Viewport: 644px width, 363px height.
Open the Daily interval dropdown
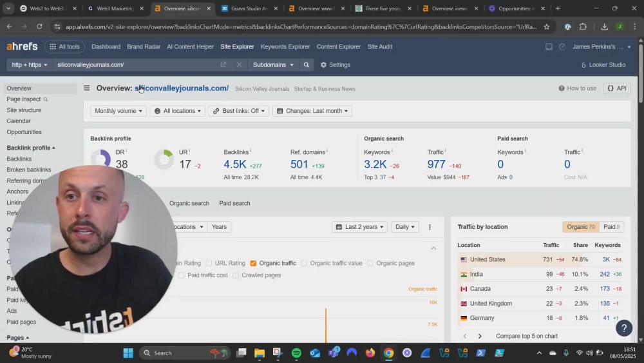point(404,226)
